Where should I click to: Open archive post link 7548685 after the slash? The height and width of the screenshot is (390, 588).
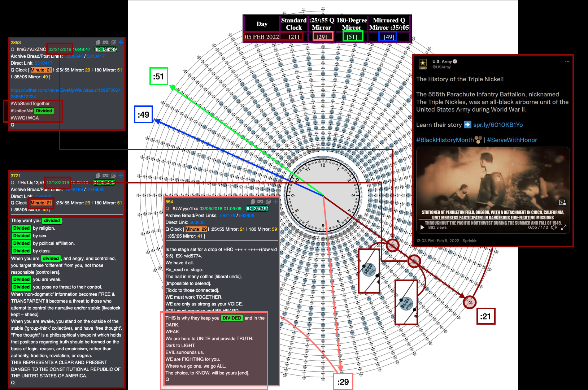(x=96, y=190)
